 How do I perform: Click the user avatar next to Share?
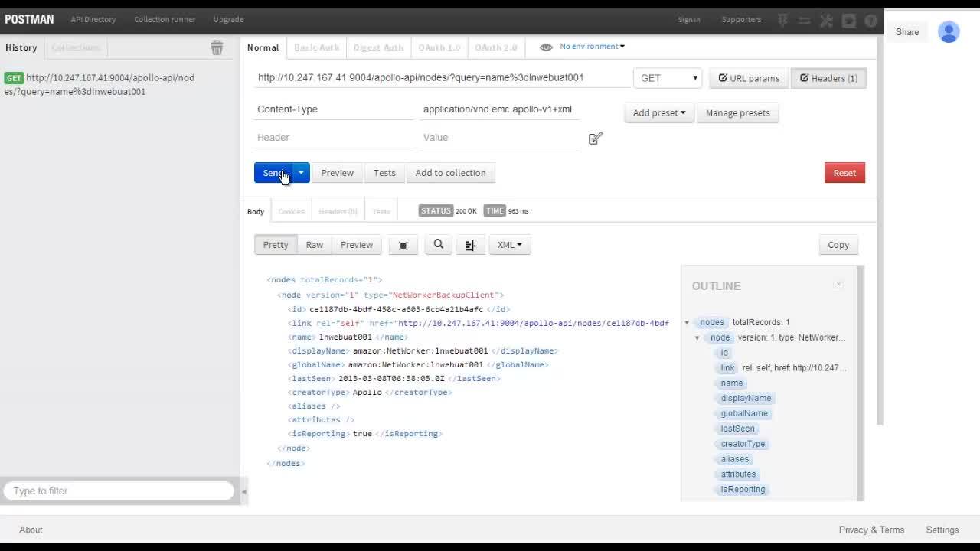pos(949,32)
